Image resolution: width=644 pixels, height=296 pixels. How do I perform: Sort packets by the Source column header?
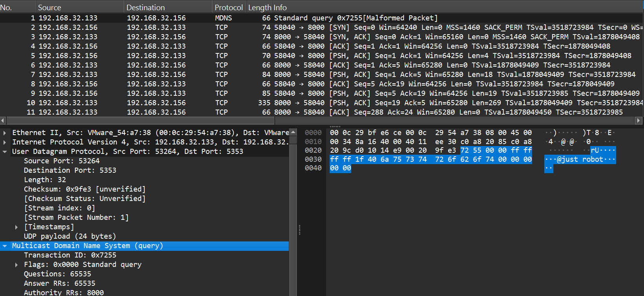[x=49, y=7]
